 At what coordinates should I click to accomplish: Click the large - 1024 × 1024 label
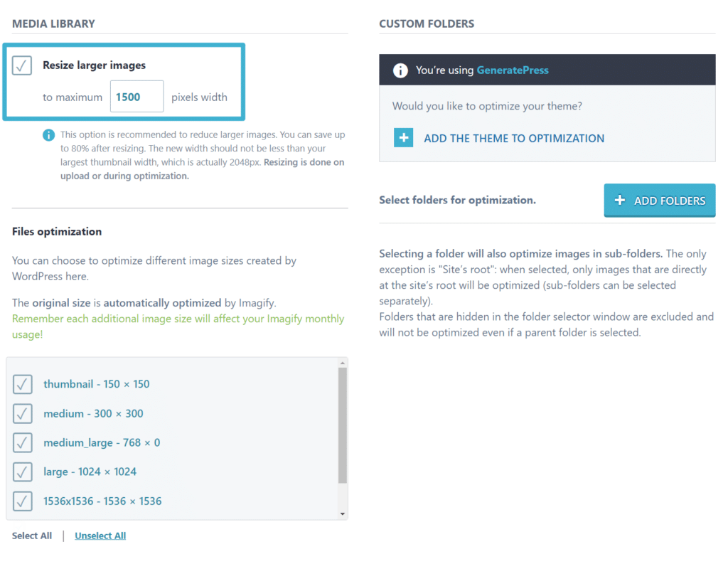click(90, 472)
